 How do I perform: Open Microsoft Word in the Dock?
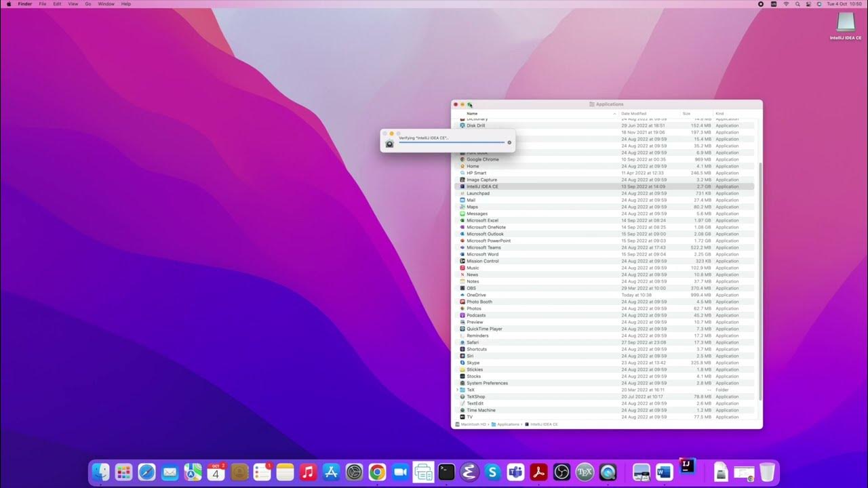[664, 471]
